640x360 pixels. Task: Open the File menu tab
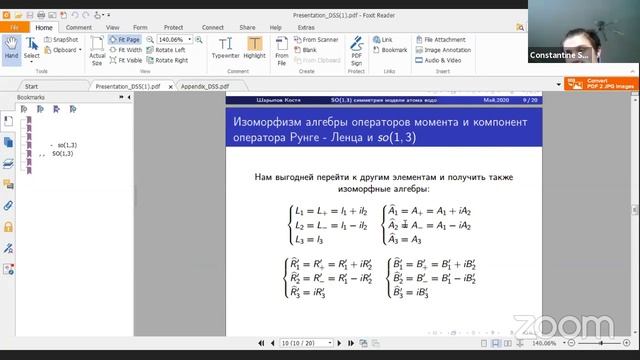[x=14, y=27]
